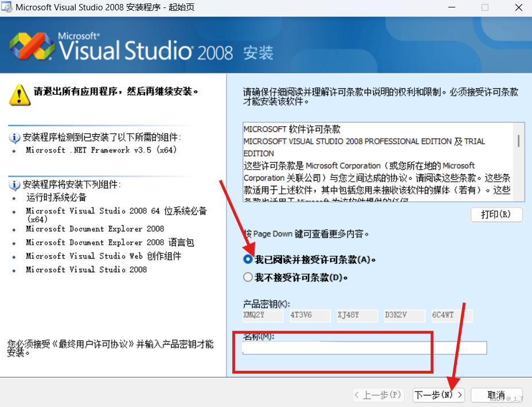This screenshot has width=532, height=407.
Task: Click info icon beside 安装程序将安装下列组件 heading
Action: tap(14, 185)
